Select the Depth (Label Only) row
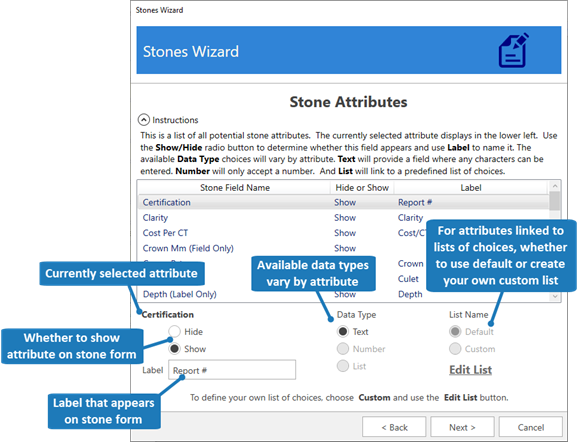Screen dimensions: 578x442 (343, 295)
